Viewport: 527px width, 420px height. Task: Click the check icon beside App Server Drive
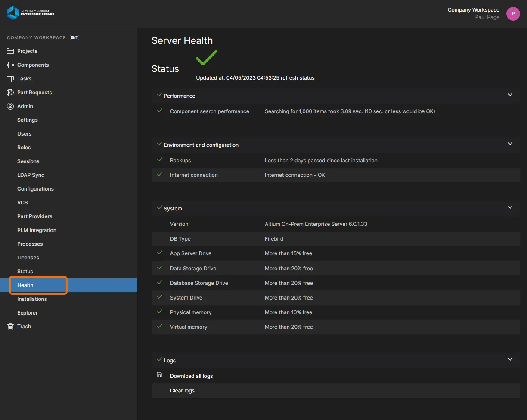click(x=160, y=253)
